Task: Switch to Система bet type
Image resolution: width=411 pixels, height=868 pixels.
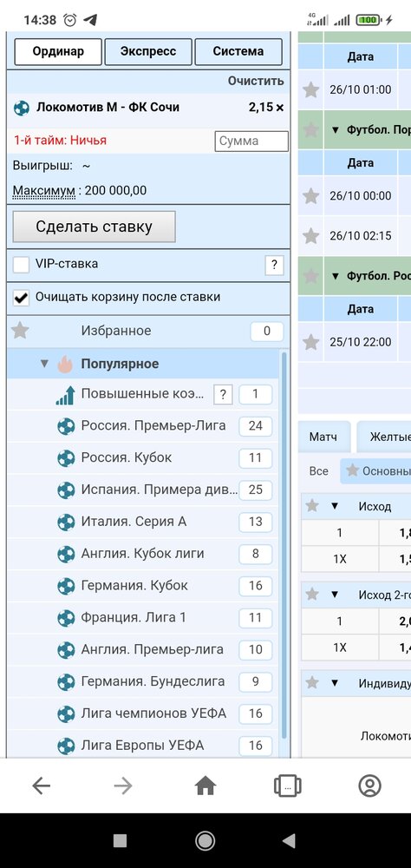Action: tap(238, 52)
